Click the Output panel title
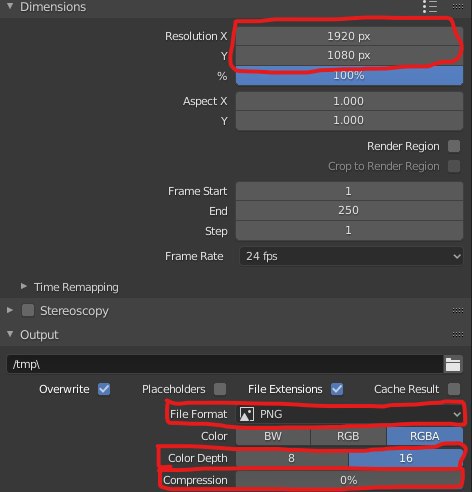Image resolution: width=472 pixels, height=492 pixels. pos(39,335)
